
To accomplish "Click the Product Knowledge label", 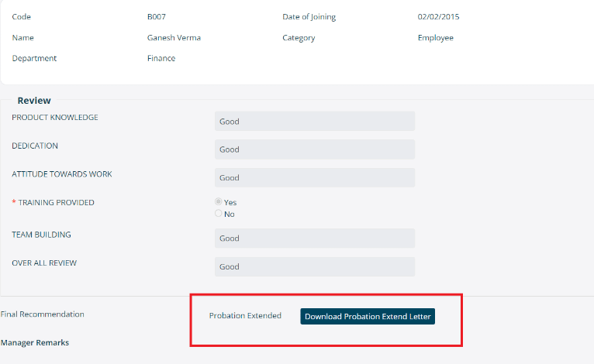I will tap(55, 117).
